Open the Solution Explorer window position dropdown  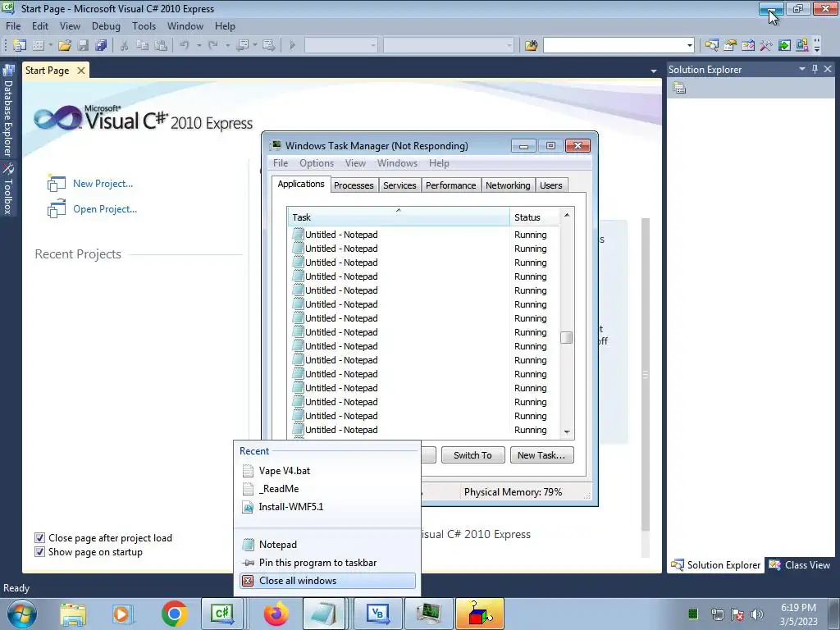click(x=802, y=69)
